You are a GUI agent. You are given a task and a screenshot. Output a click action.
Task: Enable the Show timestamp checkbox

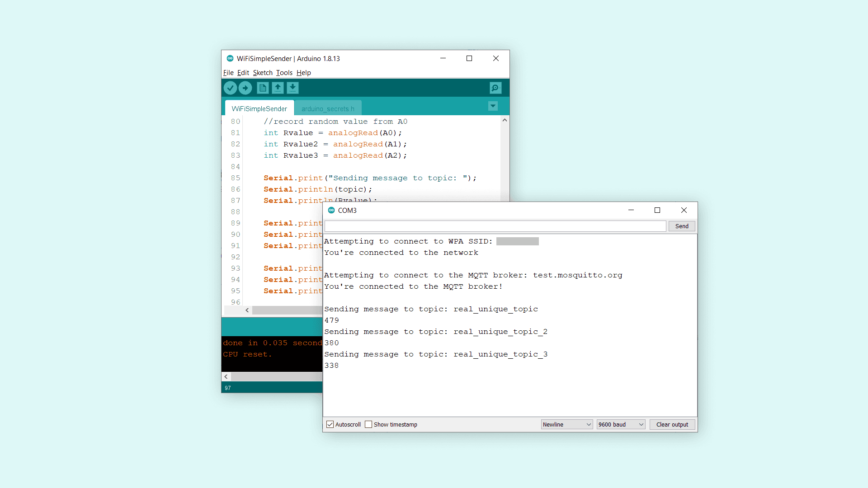(x=368, y=424)
